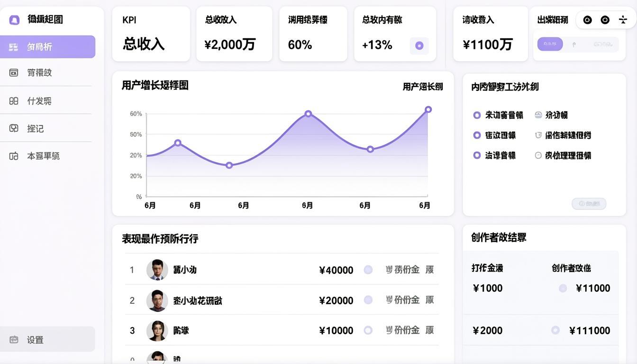Click the ¥2,000万 value
The height and width of the screenshot is (364, 637).
tap(230, 45)
